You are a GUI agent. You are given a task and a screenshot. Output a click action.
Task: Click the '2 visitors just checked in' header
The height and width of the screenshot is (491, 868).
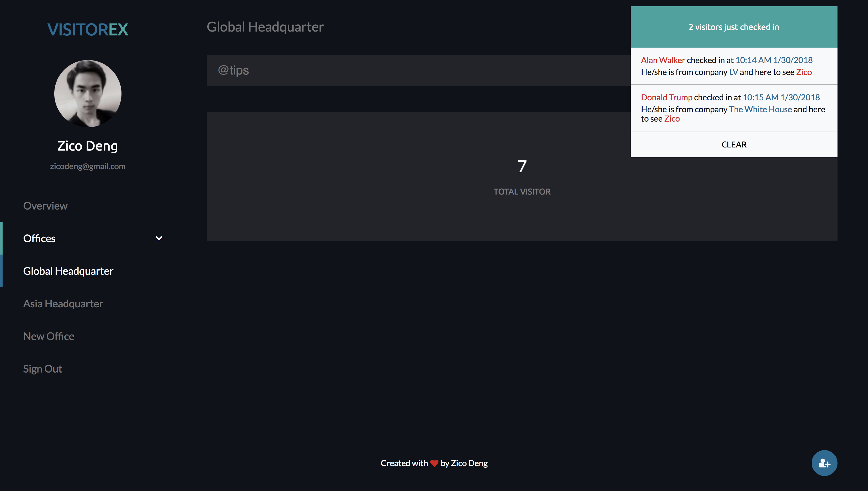pos(734,27)
